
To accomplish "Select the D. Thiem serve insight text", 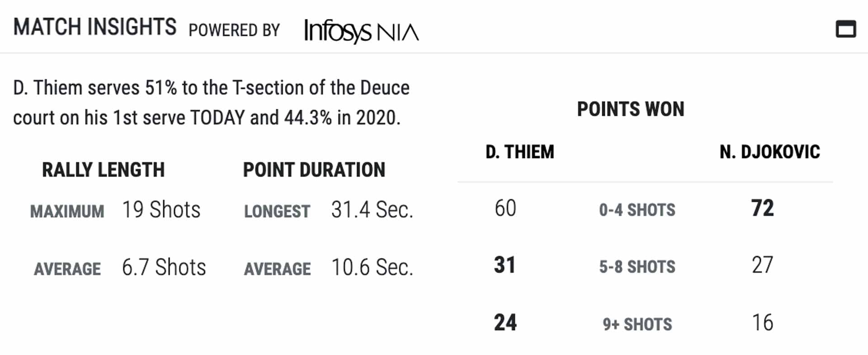I will pos(212,103).
